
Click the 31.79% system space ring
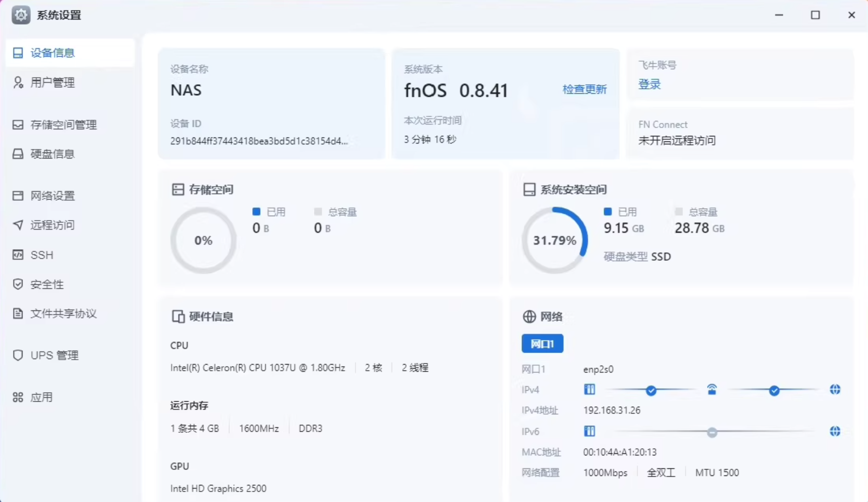555,240
